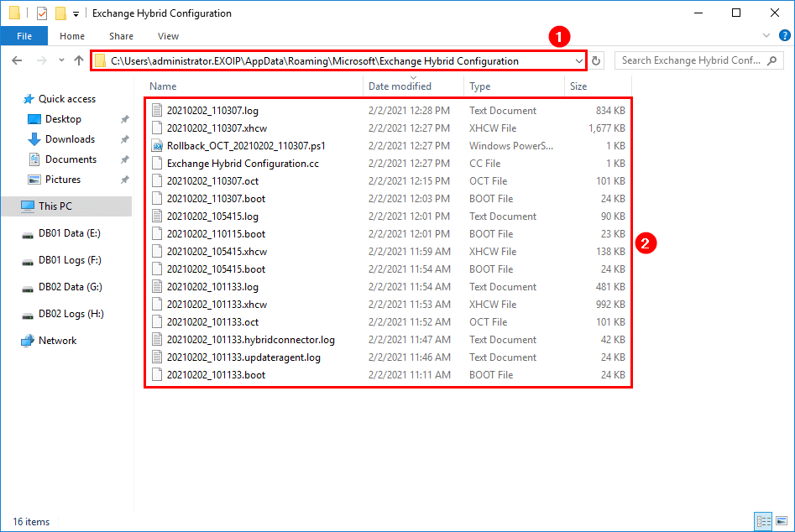Click the Forward navigation arrow
This screenshot has height=532, width=795.
(42, 60)
